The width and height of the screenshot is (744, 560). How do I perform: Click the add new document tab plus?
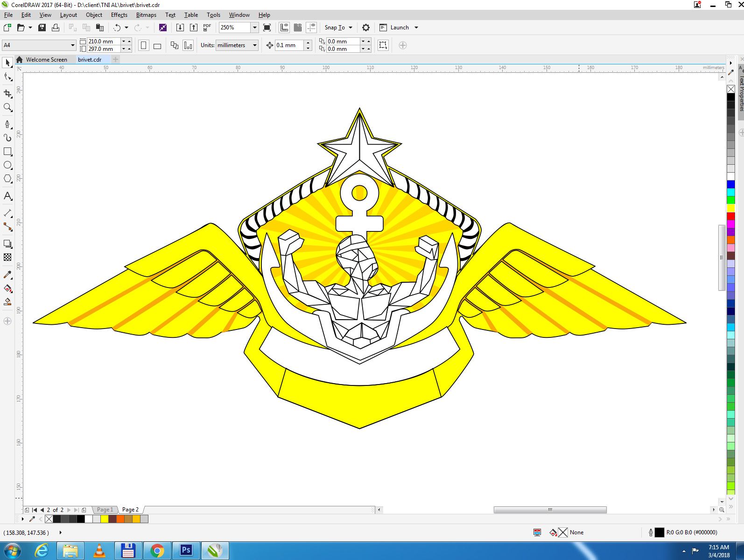pos(116,59)
